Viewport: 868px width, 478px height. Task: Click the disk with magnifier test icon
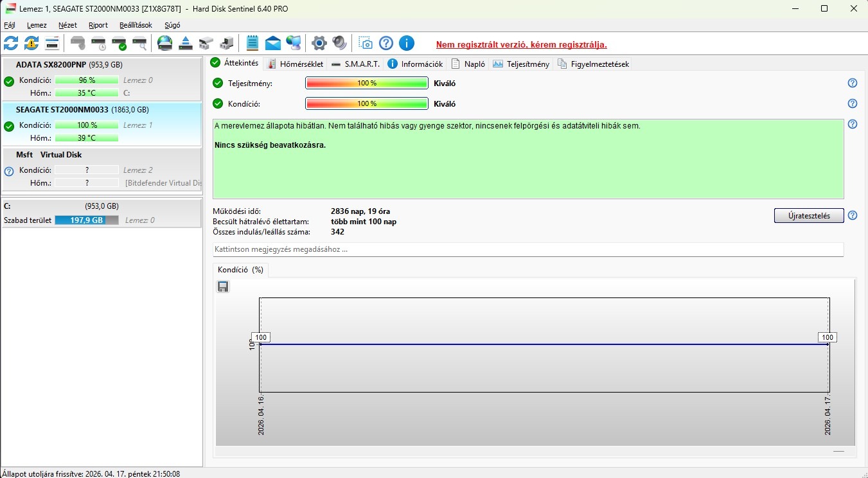click(x=139, y=43)
